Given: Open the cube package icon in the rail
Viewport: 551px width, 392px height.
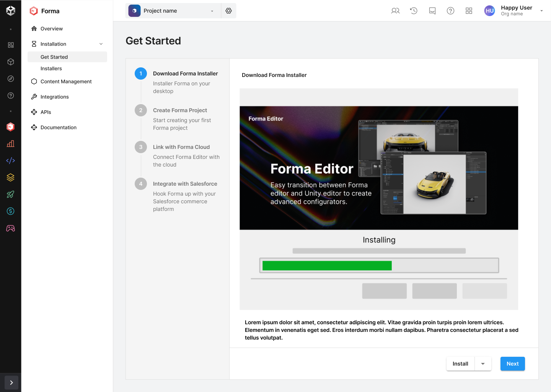Looking at the screenshot, I should 11,62.
